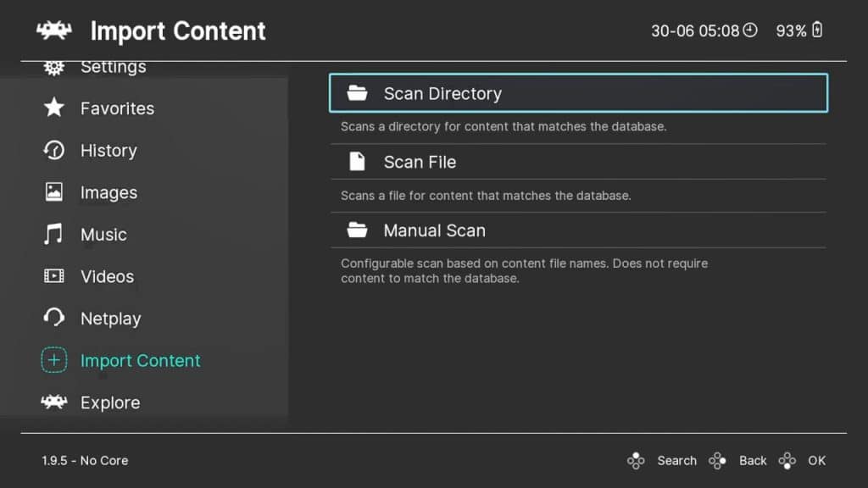
Task: Click the gamepad icon beside OK
Action: coord(787,460)
